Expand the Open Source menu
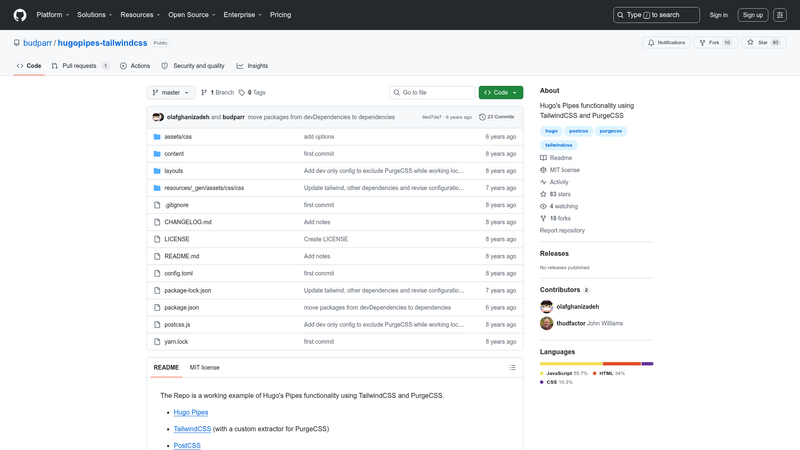Image resolution: width=800 pixels, height=450 pixels. [192, 15]
